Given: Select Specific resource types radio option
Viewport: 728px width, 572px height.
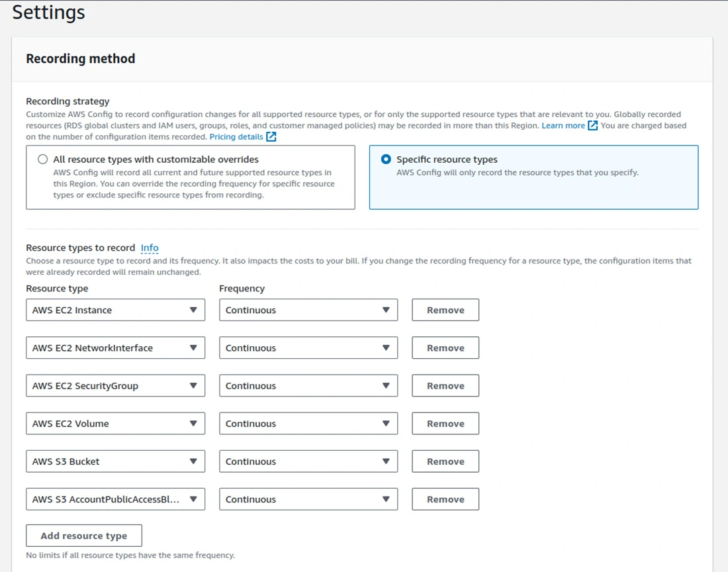Looking at the screenshot, I should pyautogui.click(x=386, y=160).
